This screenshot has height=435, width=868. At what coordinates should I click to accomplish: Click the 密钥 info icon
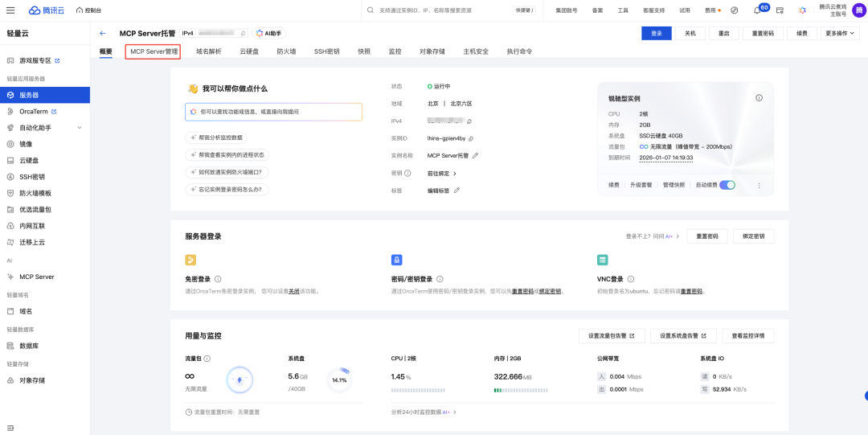tap(408, 174)
